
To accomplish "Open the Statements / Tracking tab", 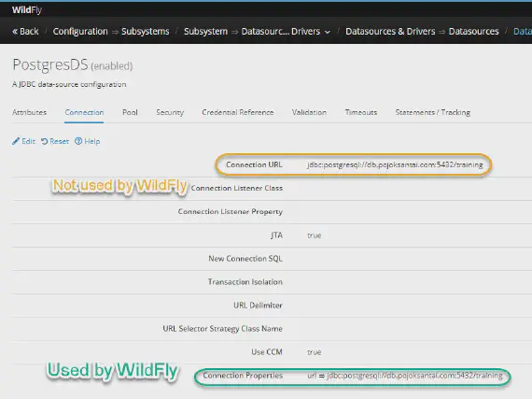I will pos(433,112).
